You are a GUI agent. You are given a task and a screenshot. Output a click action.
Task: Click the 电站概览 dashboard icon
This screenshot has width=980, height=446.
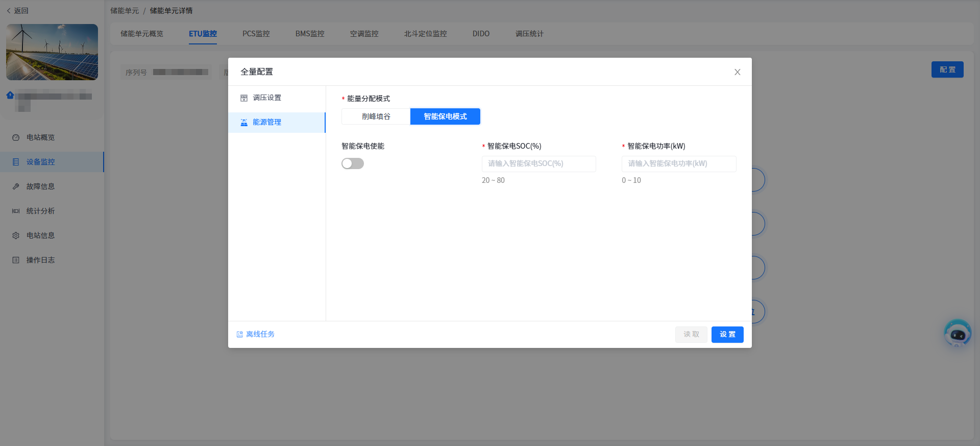[16, 137]
